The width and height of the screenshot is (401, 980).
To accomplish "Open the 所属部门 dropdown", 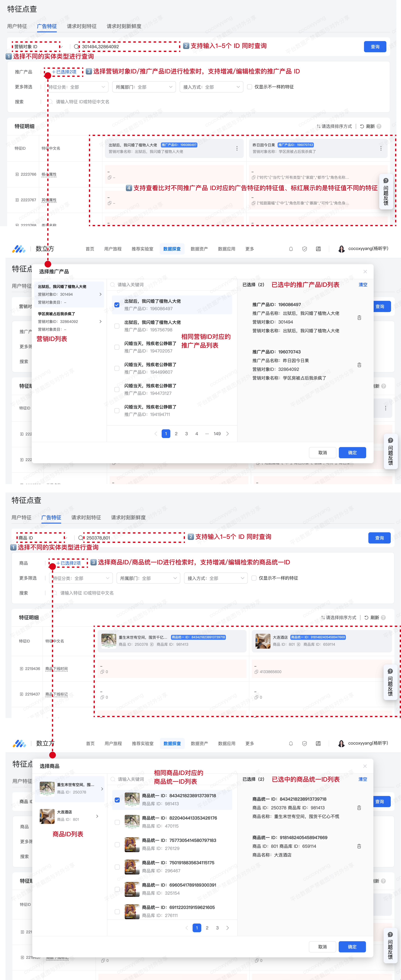I will (144, 87).
